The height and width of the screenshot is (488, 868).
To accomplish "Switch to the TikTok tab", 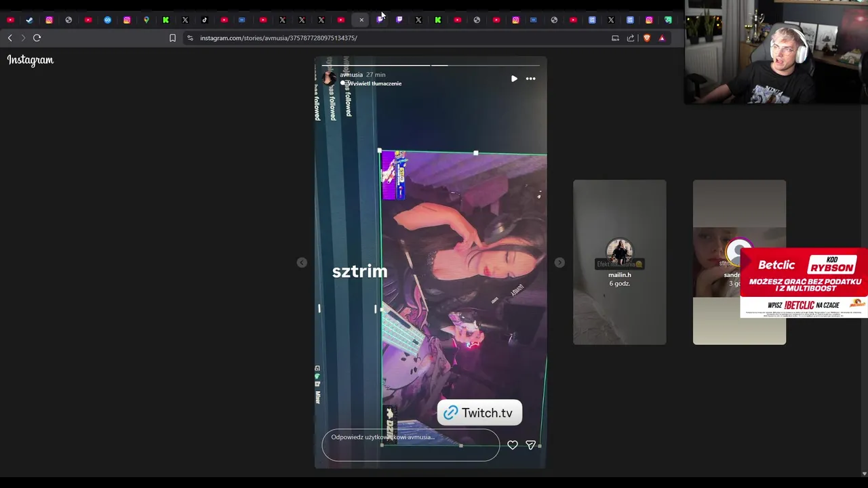I will coord(204,20).
